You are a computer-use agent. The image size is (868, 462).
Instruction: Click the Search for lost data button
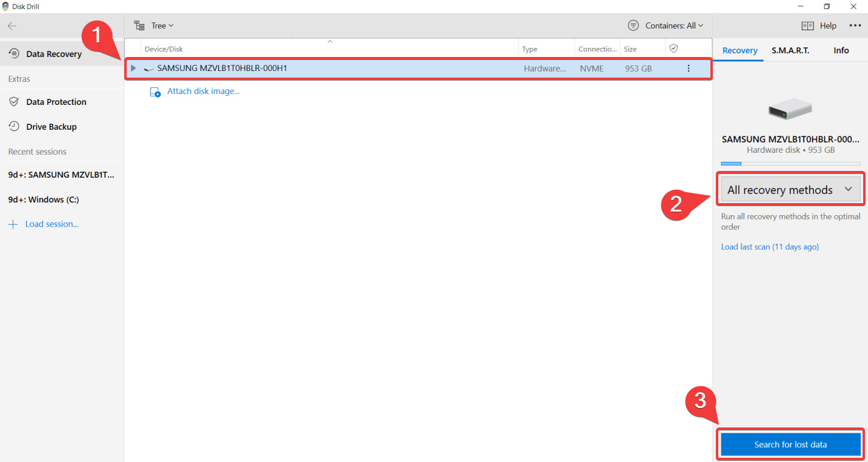pos(790,444)
